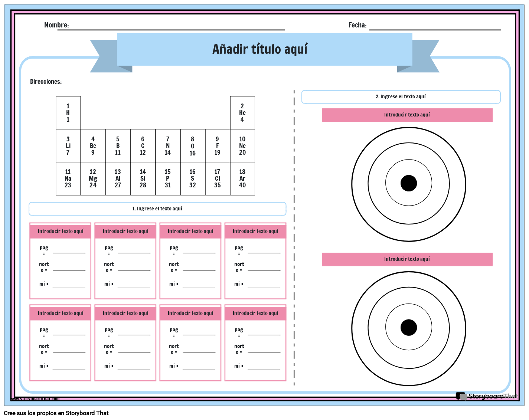Select the Helium (He) cell in the table
The height and width of the screenshot is (420, 529).
click(x=242, y=113)
